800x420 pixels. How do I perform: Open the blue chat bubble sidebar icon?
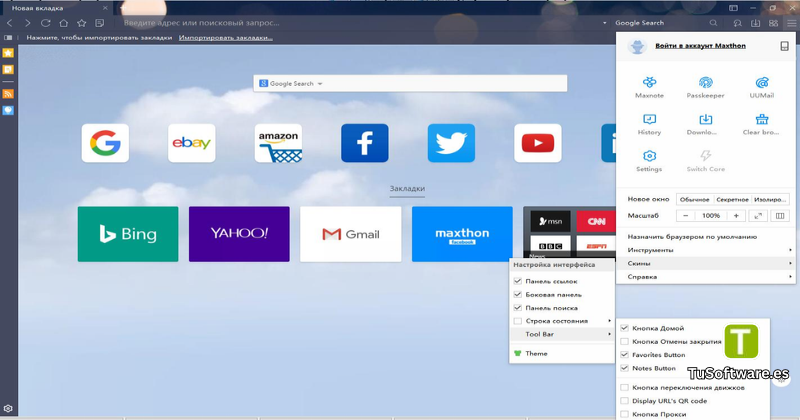tap(8, 110)
